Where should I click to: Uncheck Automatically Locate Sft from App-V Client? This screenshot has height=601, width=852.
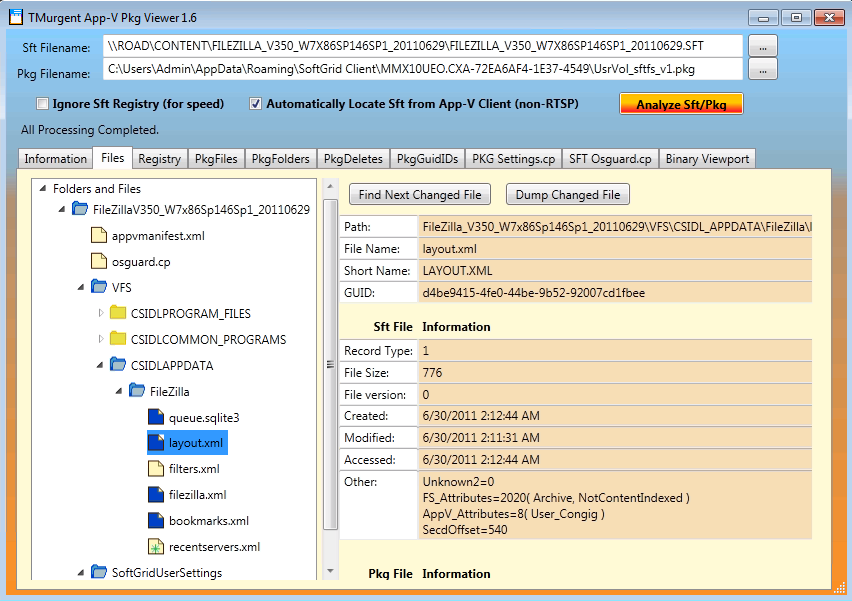pyautogui.click(x=255, y=104)
